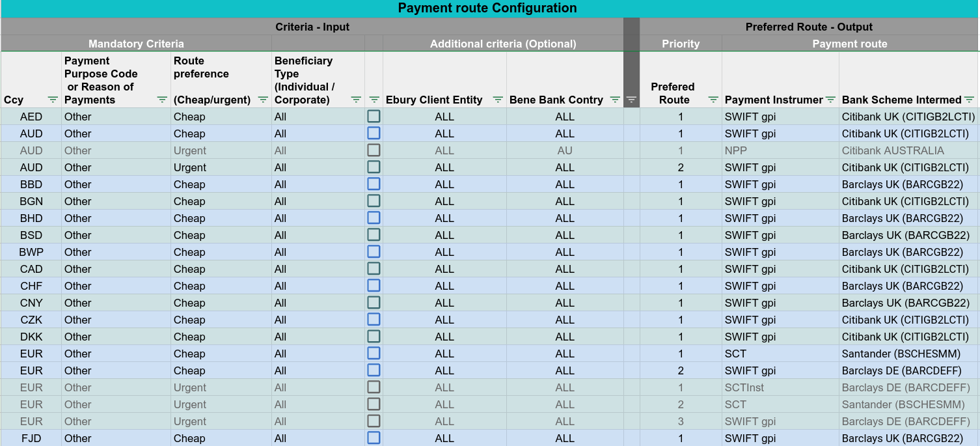This screenshot has width=980, height=446.
Task: Open the Route preference filter icon
Action: pos(263,100)
